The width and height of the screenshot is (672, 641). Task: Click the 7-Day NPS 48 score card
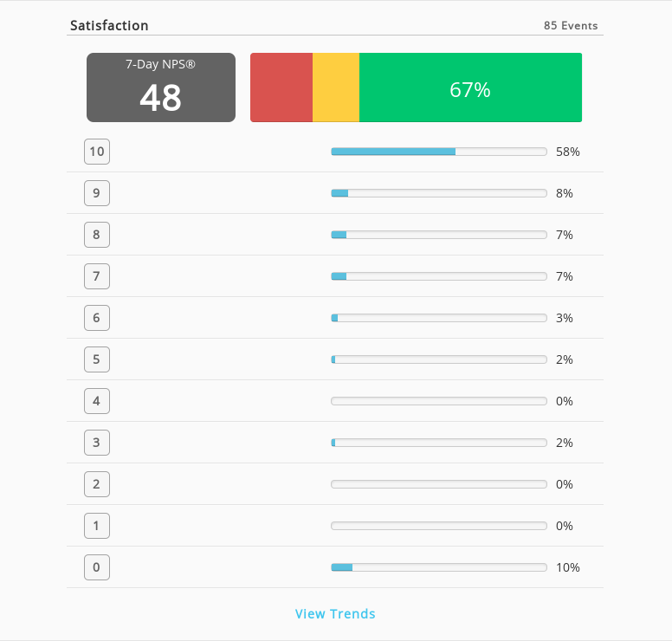click(161, 87)
